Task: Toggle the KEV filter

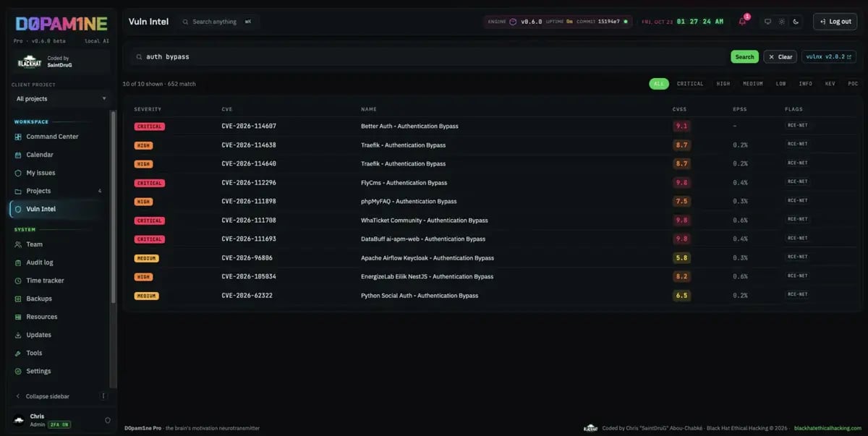Action: pyautogui.click(x=830, y=84)
